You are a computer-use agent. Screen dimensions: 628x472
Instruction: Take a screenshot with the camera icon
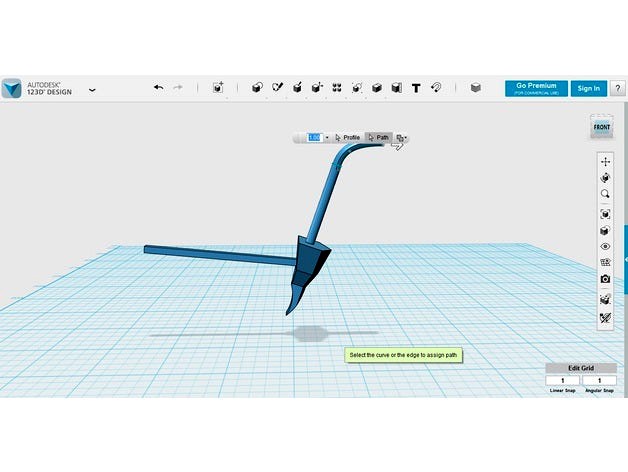coord(605,279)
